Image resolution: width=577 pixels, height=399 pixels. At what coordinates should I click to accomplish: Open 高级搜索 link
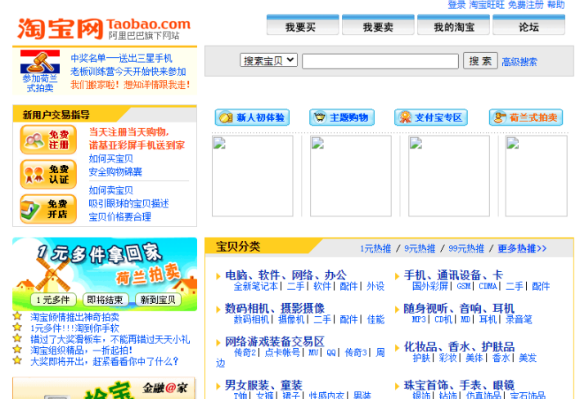519,62
